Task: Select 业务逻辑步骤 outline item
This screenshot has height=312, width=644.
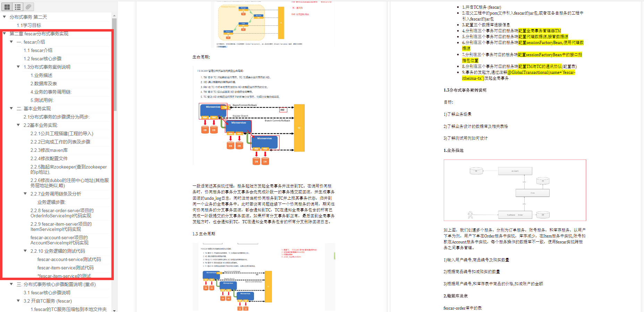Action: tap(51, 202)
